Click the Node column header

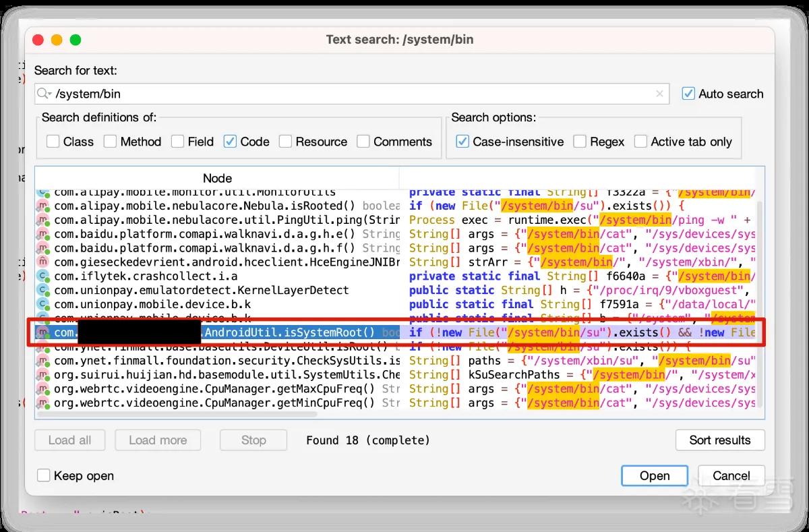pos(217,179)
